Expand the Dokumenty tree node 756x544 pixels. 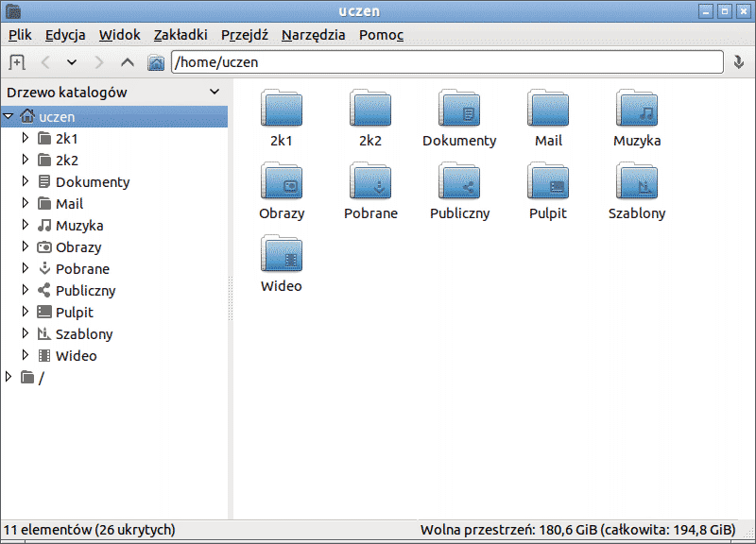pyautogui.click(x=26, y=181)
